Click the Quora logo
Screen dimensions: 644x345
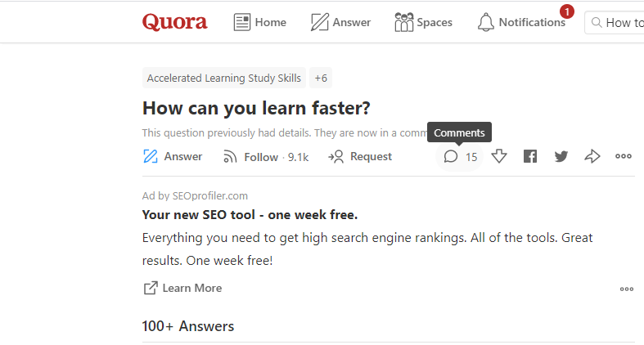pyautogui.click(x=174, y=22)
